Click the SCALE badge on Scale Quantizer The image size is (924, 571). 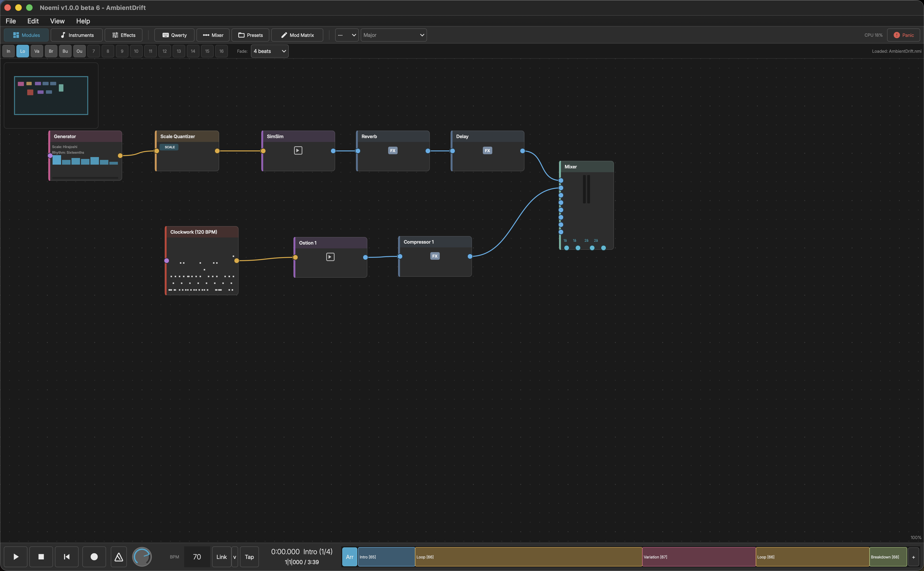(x=170, y=147)
